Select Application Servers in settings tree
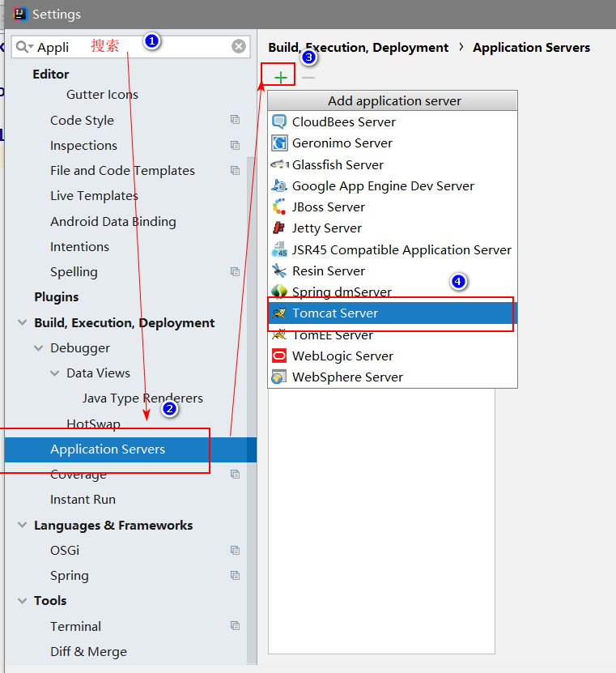 point(130,449)
